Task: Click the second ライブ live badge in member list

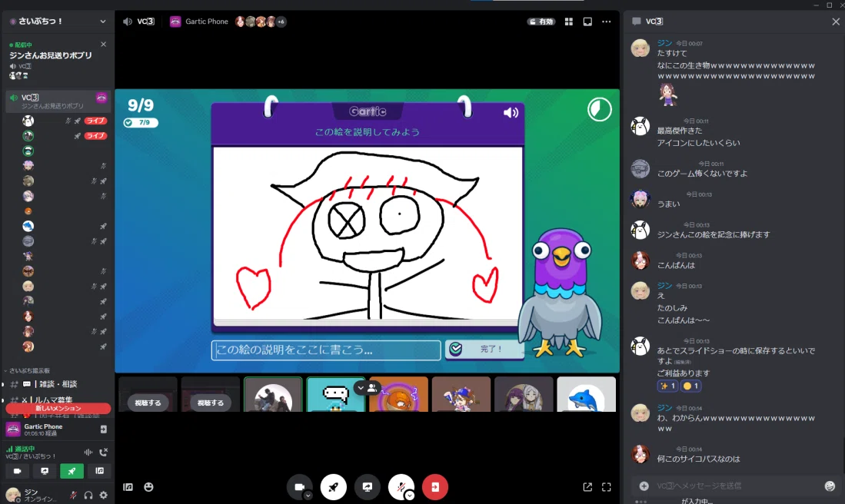Action: click(x=95, y=136)
